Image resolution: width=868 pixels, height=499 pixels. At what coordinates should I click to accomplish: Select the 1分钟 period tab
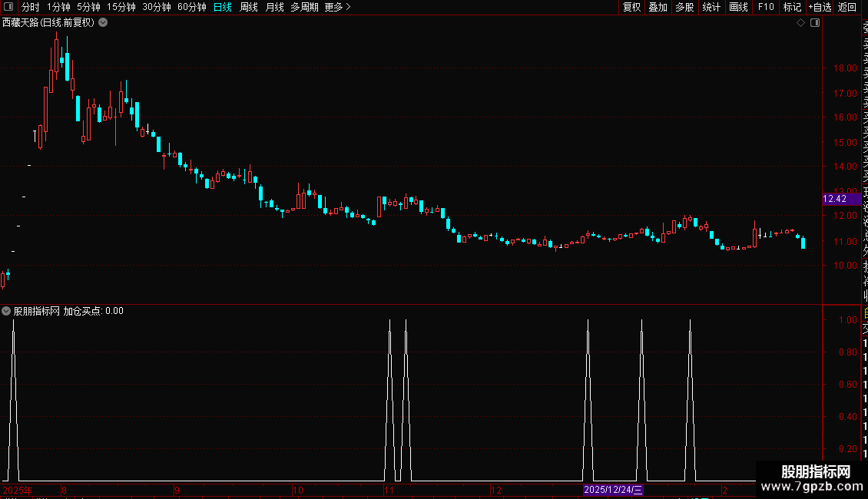pyautogui.click(x=58, y=7)
